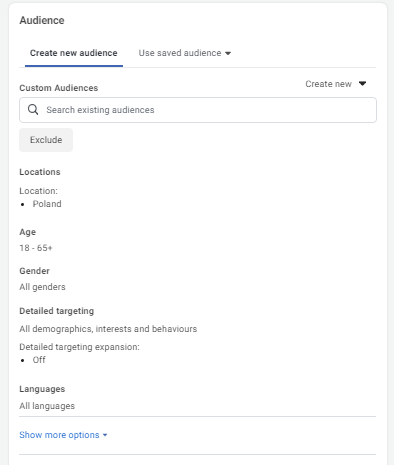This screenshot has height=465, width=394.
Task: Click the All languages value
Action: coord(47,406)
